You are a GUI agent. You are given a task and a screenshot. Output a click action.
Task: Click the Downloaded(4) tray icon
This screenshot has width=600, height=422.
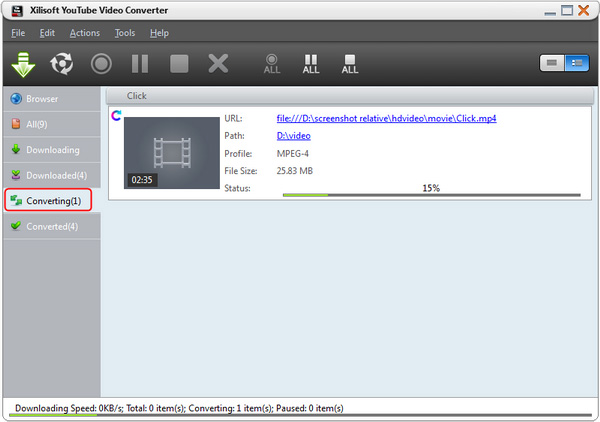16,174
